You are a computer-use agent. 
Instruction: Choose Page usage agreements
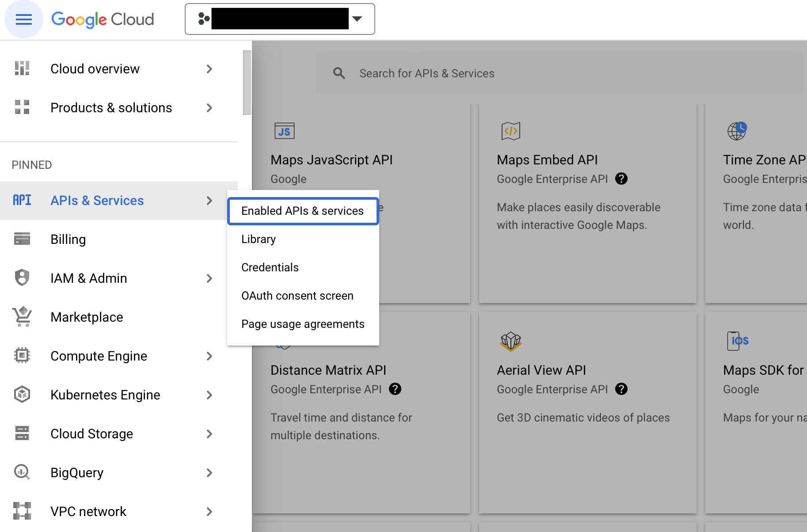(303, 324)
